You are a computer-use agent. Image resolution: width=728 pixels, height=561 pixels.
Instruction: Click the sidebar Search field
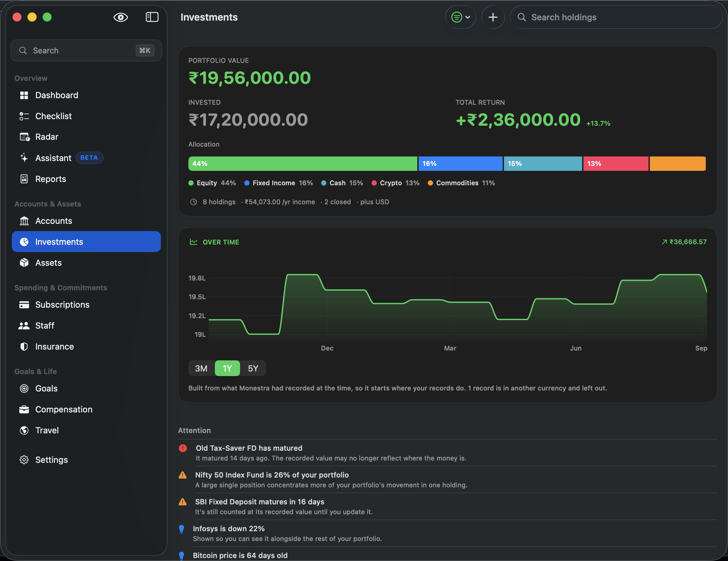tap(86, 50)
